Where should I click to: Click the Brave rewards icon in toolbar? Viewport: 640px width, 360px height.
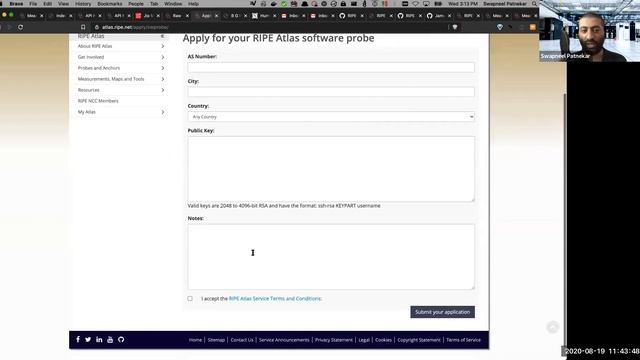pyautogui.click(x=500, y=27)
